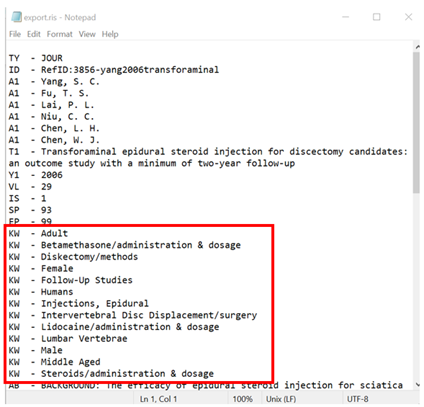Click keyword 'Intervertebral Disc Displacement/surgery'
This screenshot has height=407, width=424.
coord(133,315)
